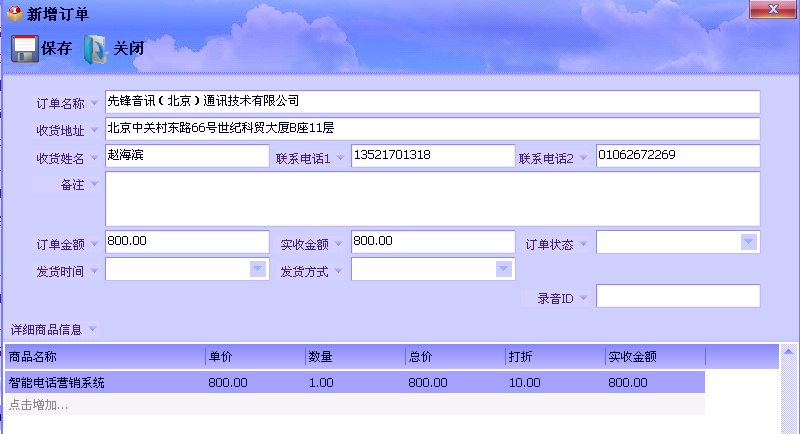The image size is (800, 434).
Task: Click into the 备注 remarks text area
Action: coord(433,199)
